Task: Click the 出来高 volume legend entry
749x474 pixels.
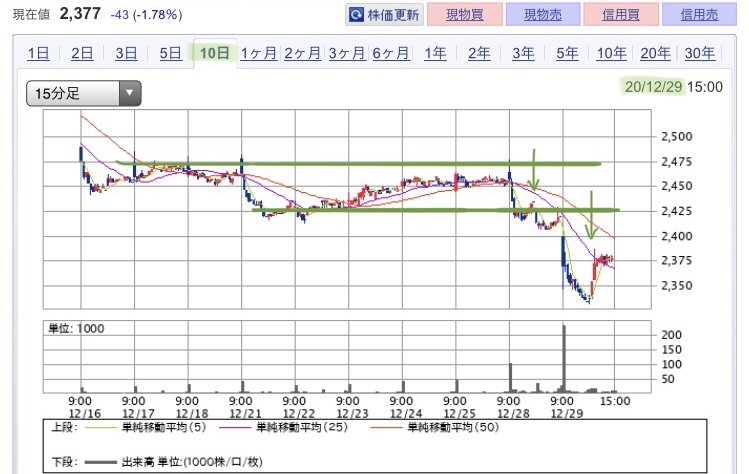Action: [174, 462]
